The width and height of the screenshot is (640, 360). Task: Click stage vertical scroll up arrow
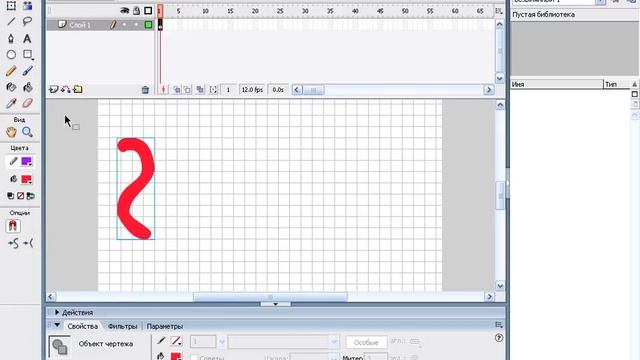click(x=500, y=105)
